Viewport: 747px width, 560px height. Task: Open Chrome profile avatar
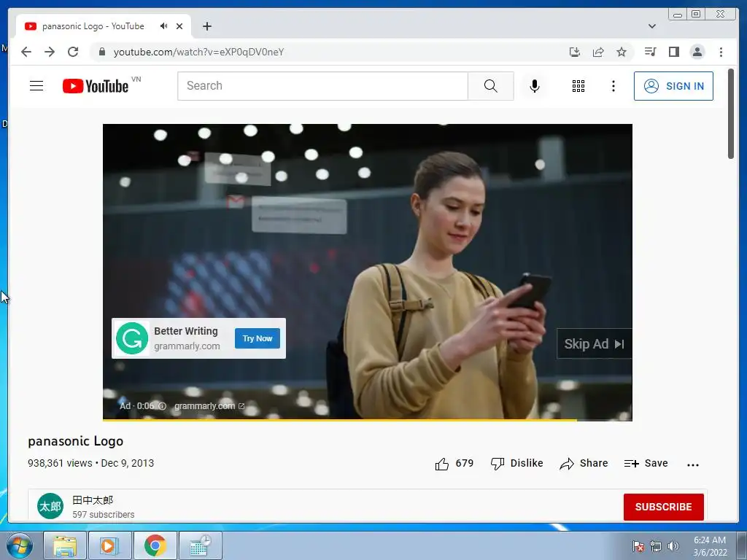coord(697,52)
